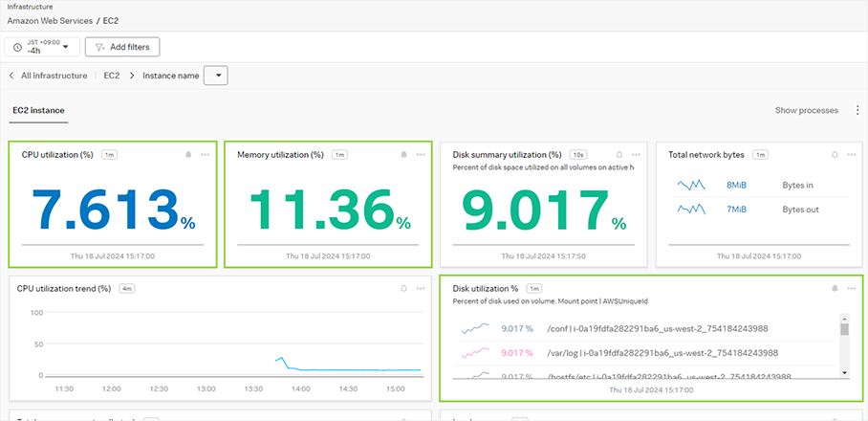Click the CPU utilization alert bell icon

188,154
